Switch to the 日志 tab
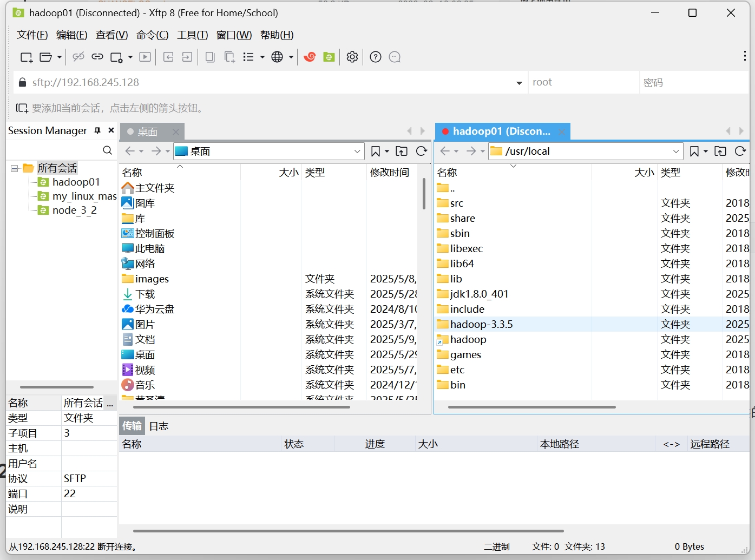This screenshot has width=755, height=560. point(159,425)
